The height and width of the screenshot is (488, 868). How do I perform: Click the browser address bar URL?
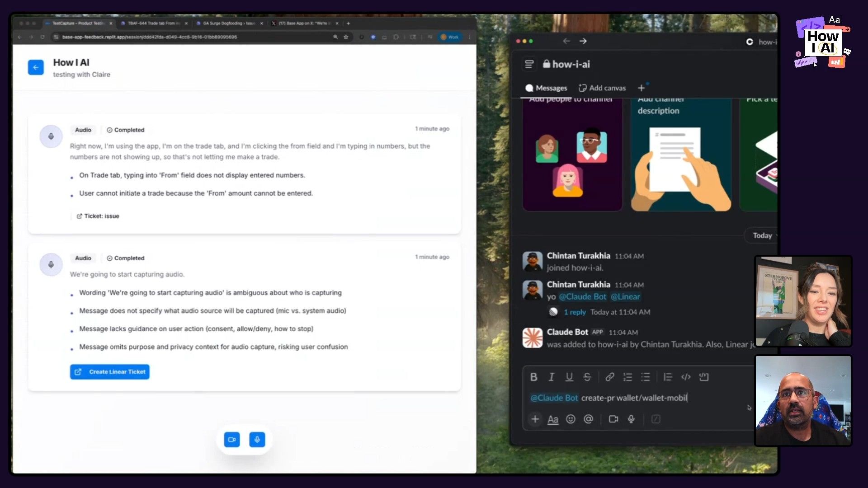point(150,37)
